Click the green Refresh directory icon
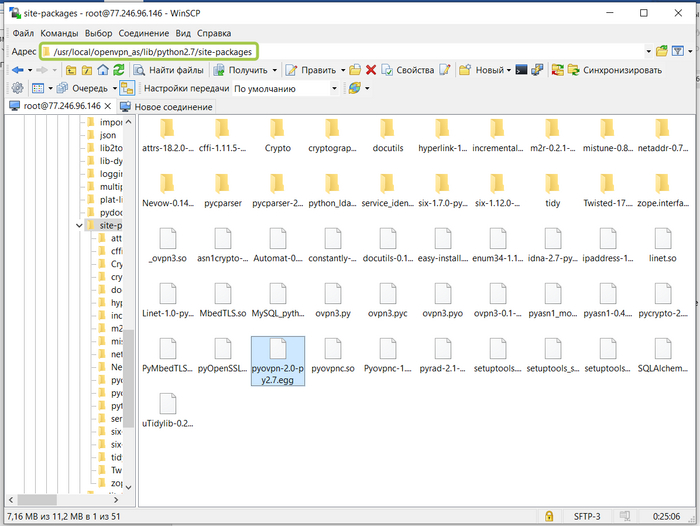Viewport: 700px width, 526px height. point(119,70)
